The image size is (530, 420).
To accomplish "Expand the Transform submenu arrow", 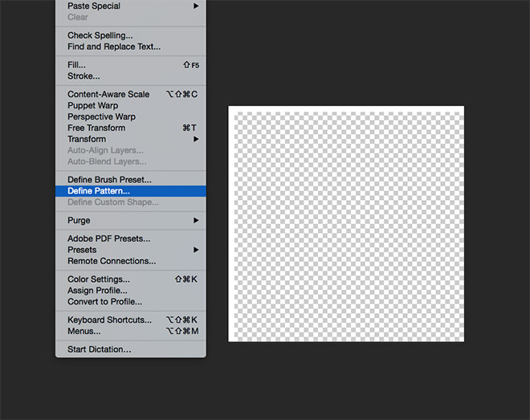I will coord(196,139).
